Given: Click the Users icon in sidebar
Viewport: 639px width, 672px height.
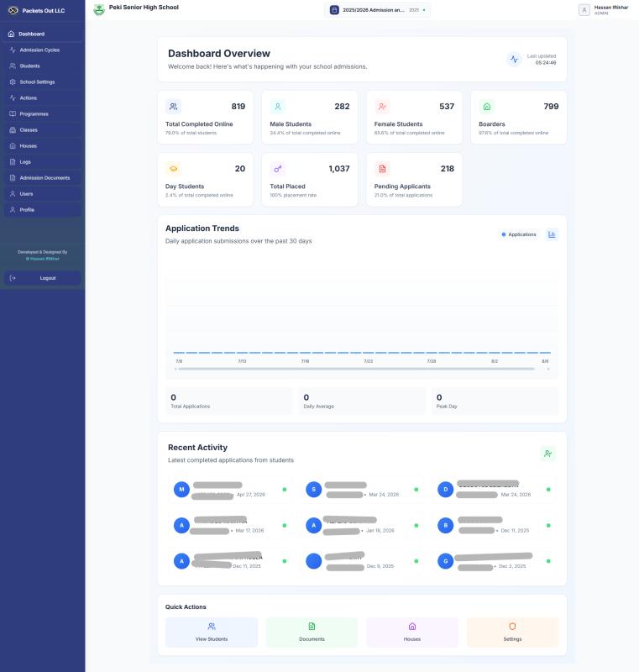Looking at the screenshot, I should point(13,194).
